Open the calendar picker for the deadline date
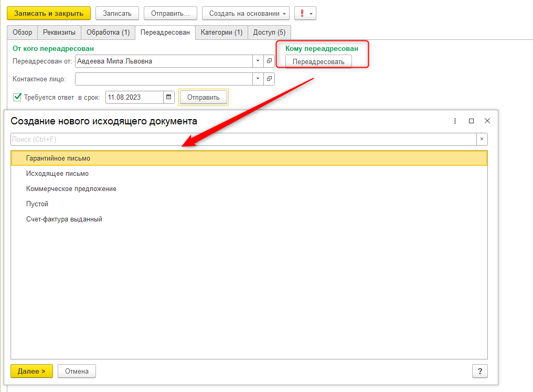533x392 pixels. [x=169, y=97]
